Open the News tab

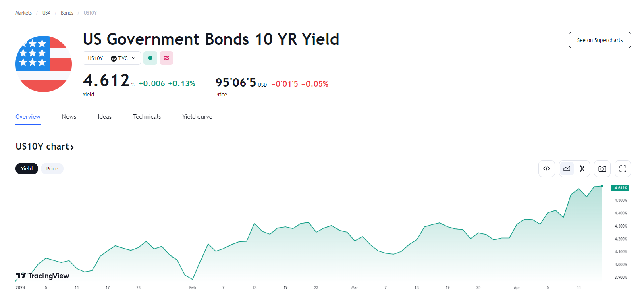pyautogui.click(x=69, y=117)
